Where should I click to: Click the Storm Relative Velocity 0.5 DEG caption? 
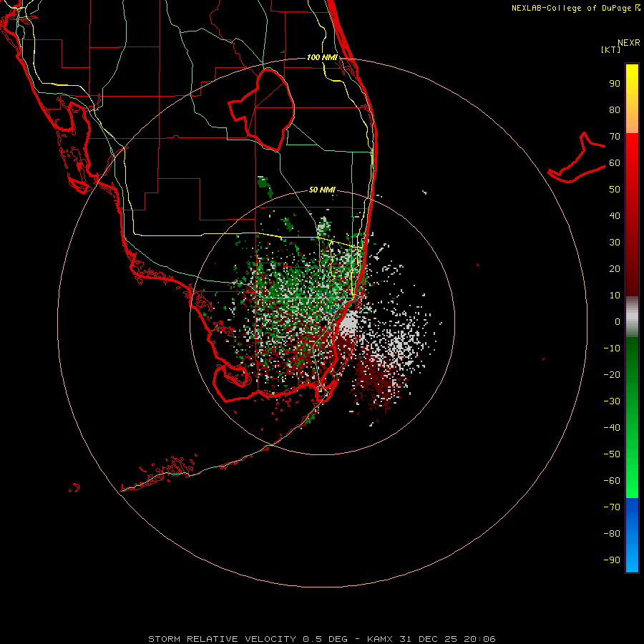pyautogui.click(x=248, y=639)
